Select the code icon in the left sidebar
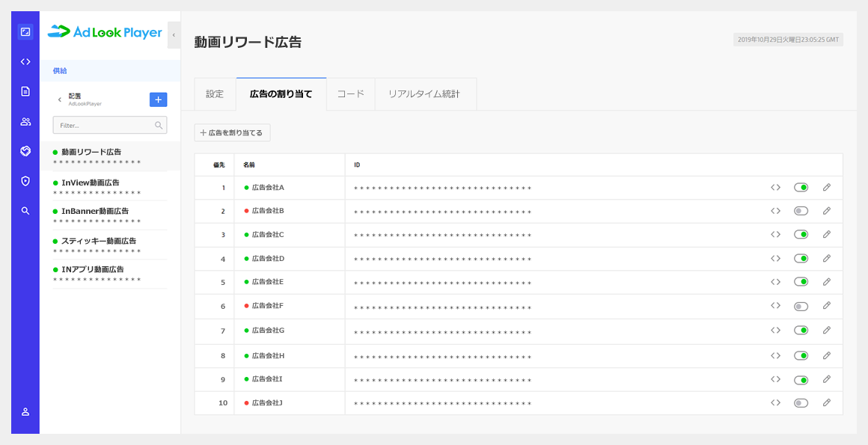This screenshot has width=868, height=445. [x=25, y=62]
